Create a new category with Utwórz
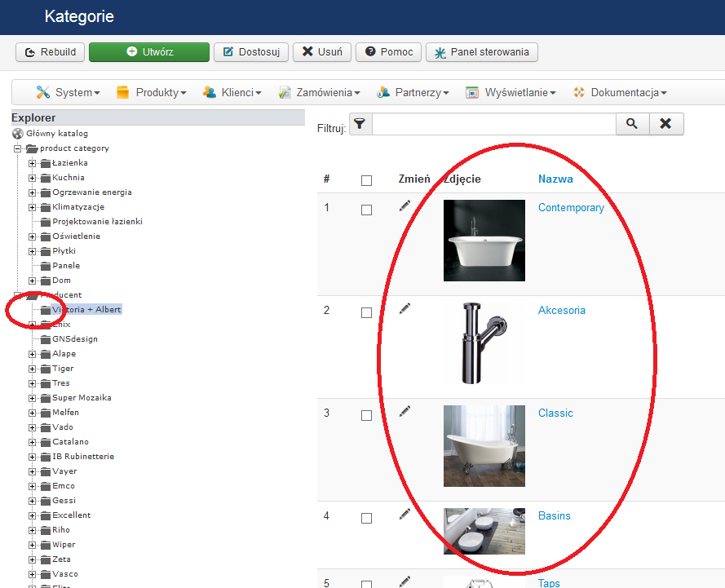Screen dimensions: 725x588 (x=149, y=51)
